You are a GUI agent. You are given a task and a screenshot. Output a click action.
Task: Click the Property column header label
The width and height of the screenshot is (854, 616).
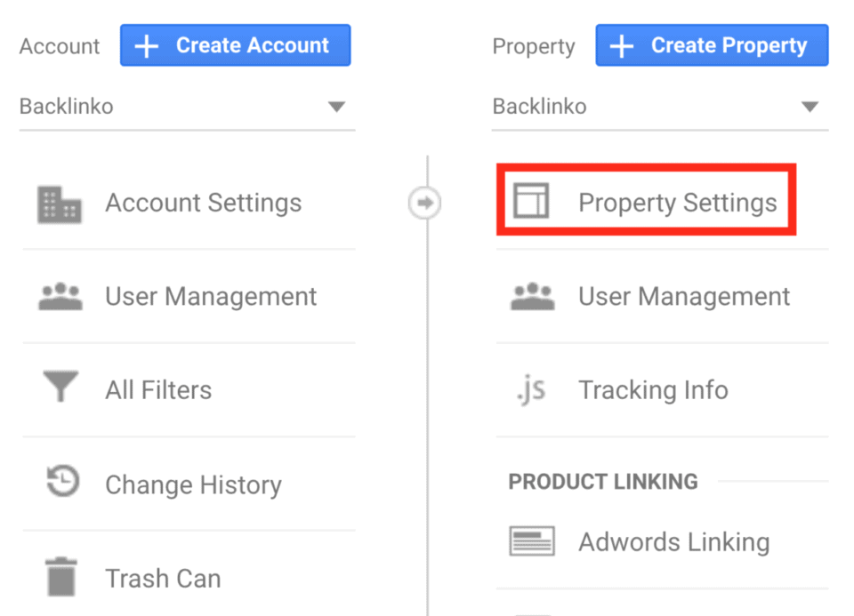533,45
